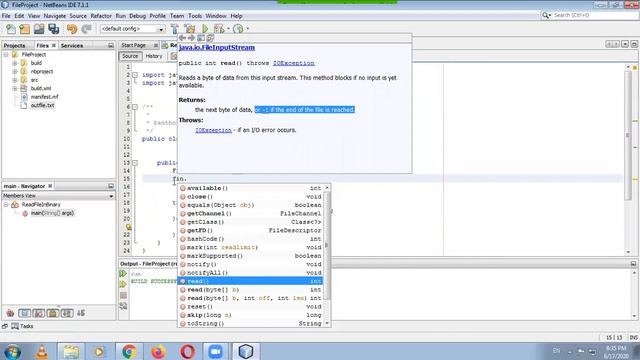This screenshot has height=360, width=640.
Task: Go forward in Javadoc popup
Action: tap(191, 38)
